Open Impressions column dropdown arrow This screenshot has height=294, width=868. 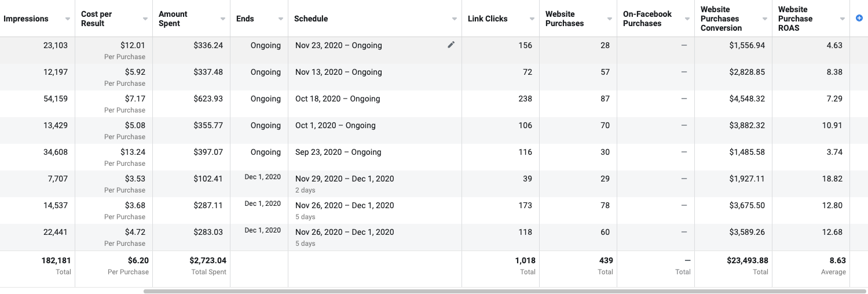68,19
